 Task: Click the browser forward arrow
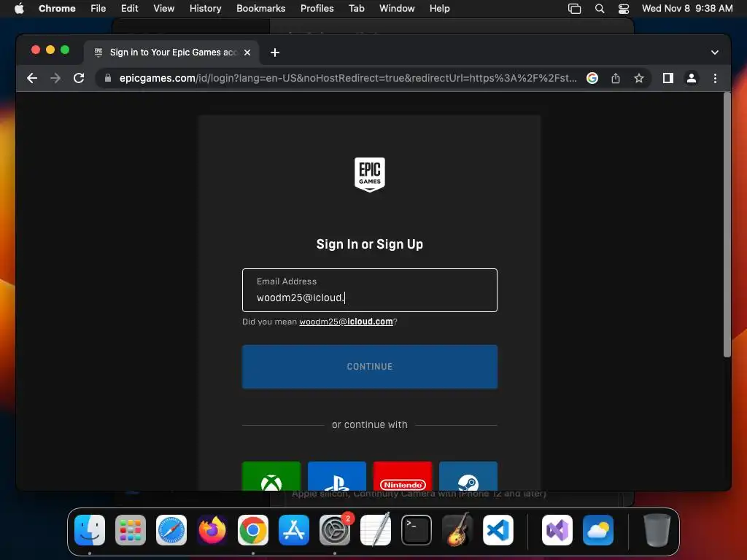(x=55, y=78)
